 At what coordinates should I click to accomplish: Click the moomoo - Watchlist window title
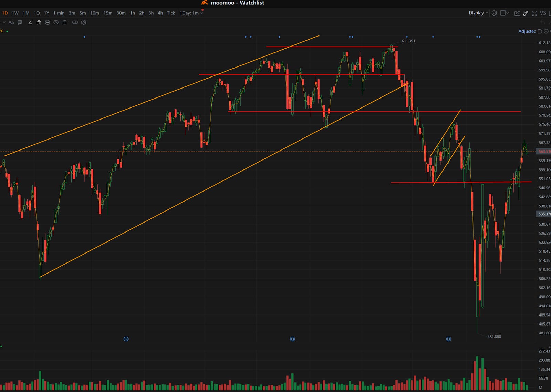tap(238, 3)
